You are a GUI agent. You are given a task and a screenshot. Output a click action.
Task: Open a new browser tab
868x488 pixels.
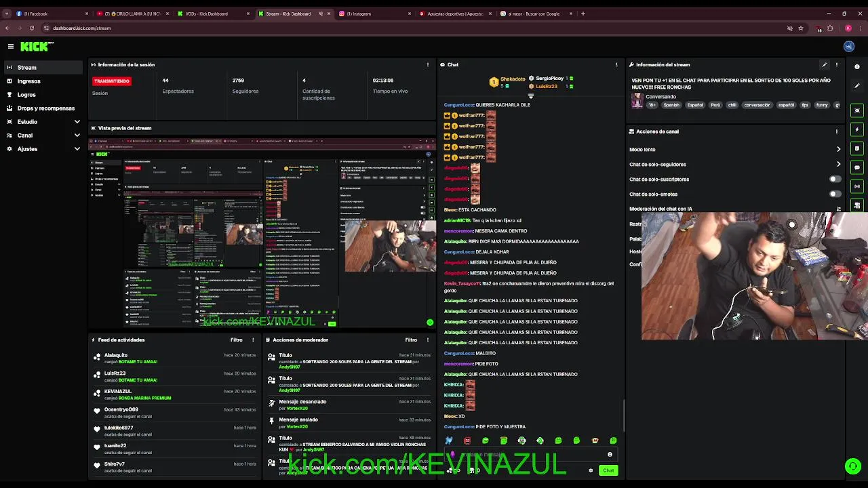(x=583, y=14)
